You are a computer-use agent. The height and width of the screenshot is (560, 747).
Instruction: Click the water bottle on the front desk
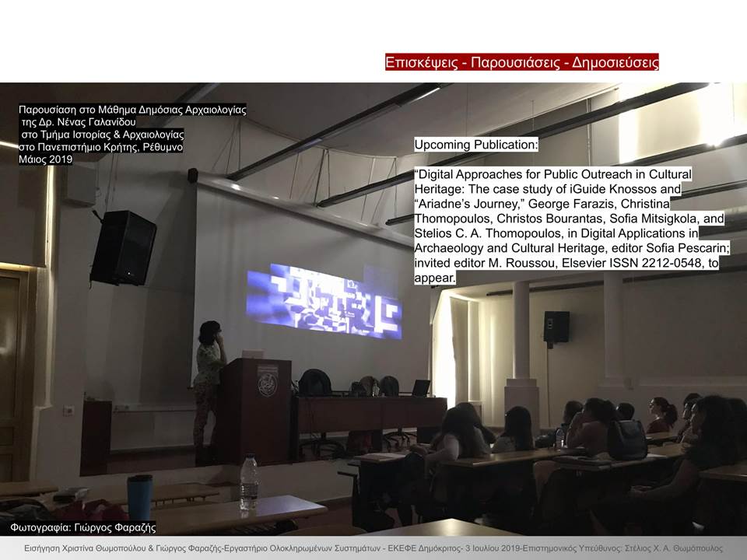tap(249, 482)
